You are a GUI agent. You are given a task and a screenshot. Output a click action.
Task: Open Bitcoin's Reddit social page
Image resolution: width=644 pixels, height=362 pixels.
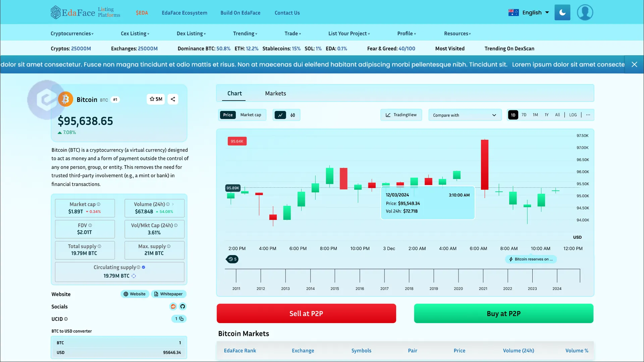173,306
